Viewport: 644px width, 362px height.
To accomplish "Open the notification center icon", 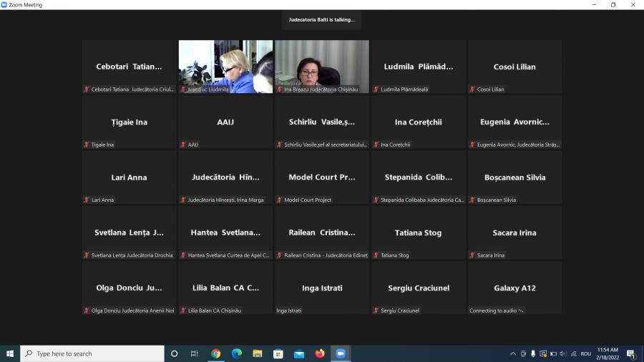I will (631, 353).
